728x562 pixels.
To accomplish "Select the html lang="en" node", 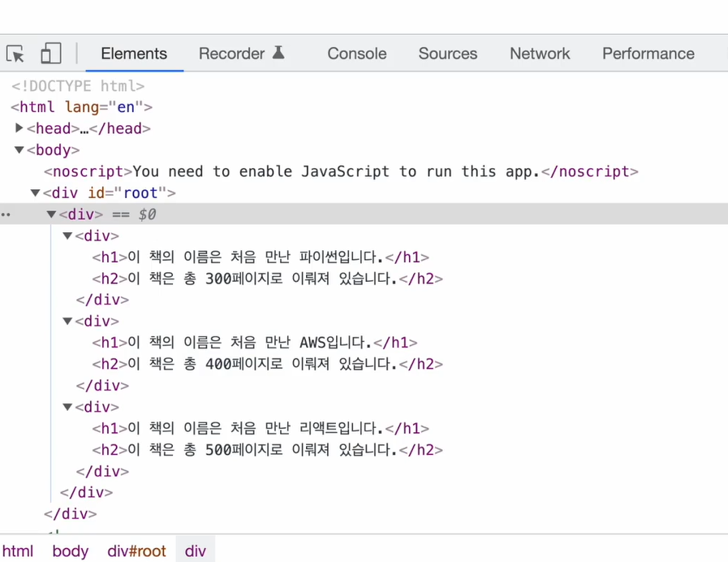I will [x=82, y=107].
